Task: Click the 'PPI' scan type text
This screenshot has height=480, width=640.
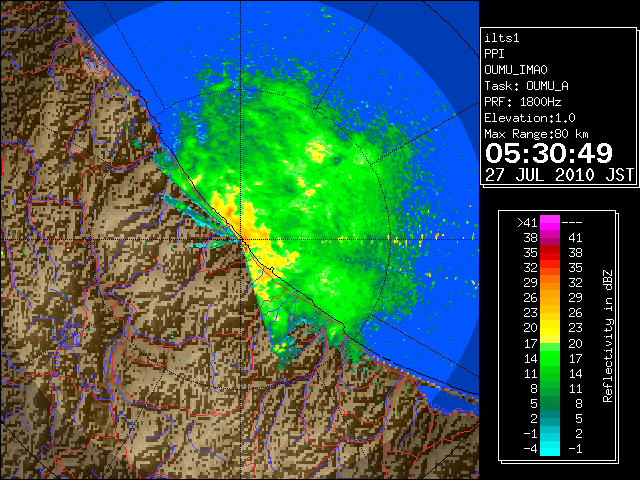Action: 494,54
